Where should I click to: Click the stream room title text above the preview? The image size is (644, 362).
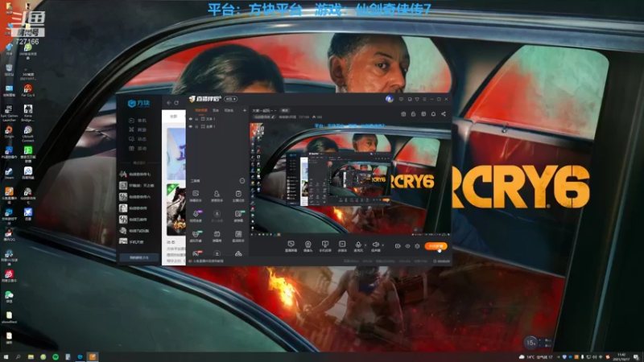[x=264, y=110]
